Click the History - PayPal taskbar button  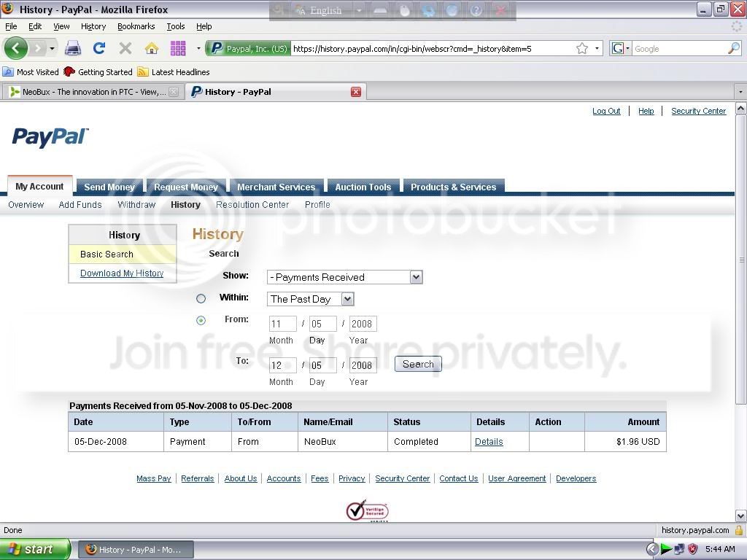(x=136, y=550)
